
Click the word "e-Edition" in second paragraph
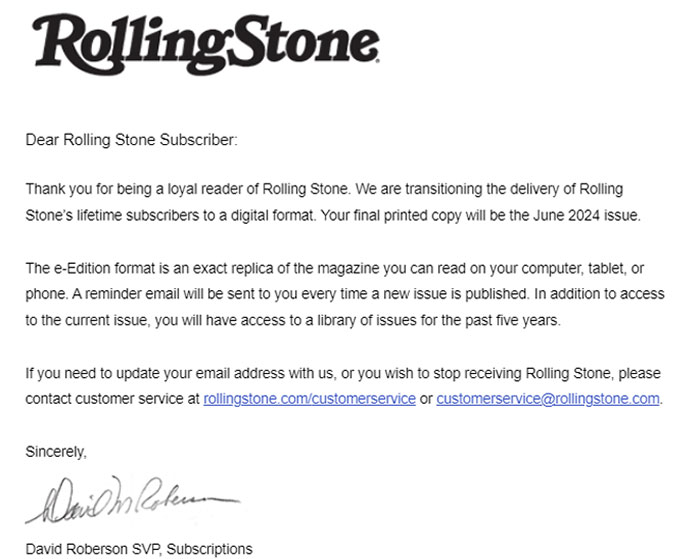click(x=82, y=268)
